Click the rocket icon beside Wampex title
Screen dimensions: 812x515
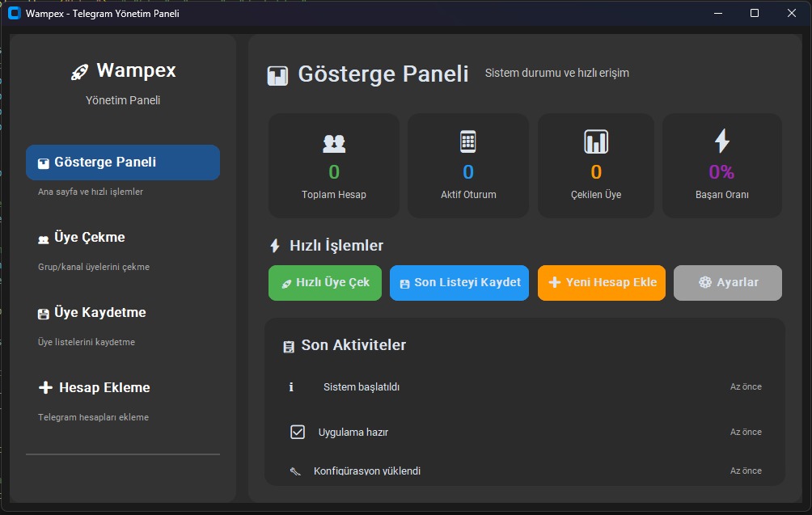79,72
